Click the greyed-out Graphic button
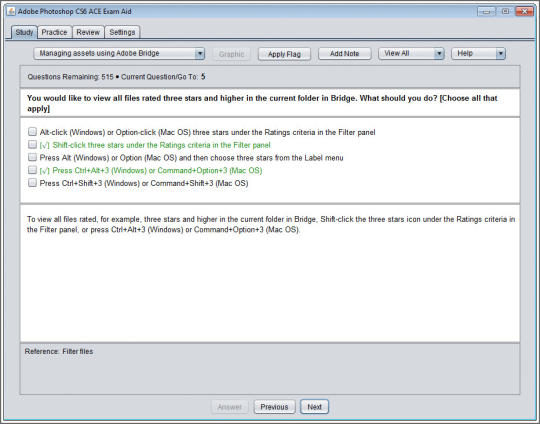540x424 pixels. tap(231, 54)
